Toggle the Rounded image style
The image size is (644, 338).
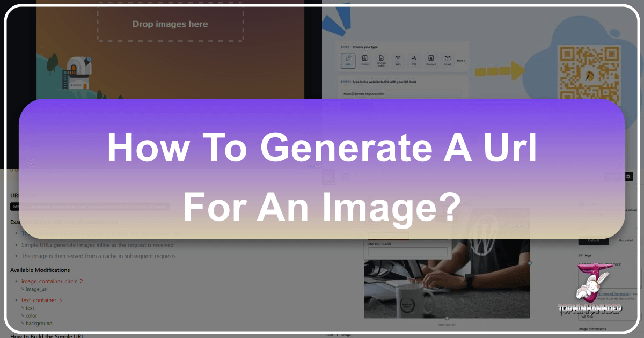(625, 240)
